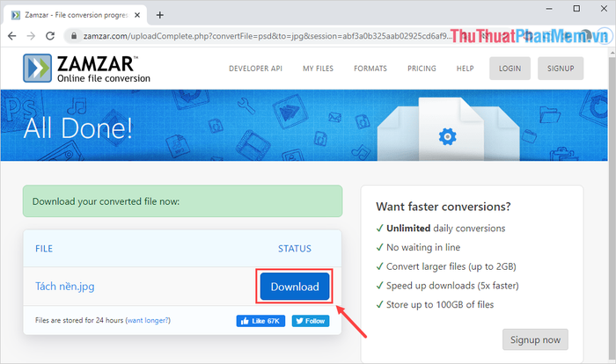616x364 pixels.
Task: Open the FORMATS page
Action: 370,69
